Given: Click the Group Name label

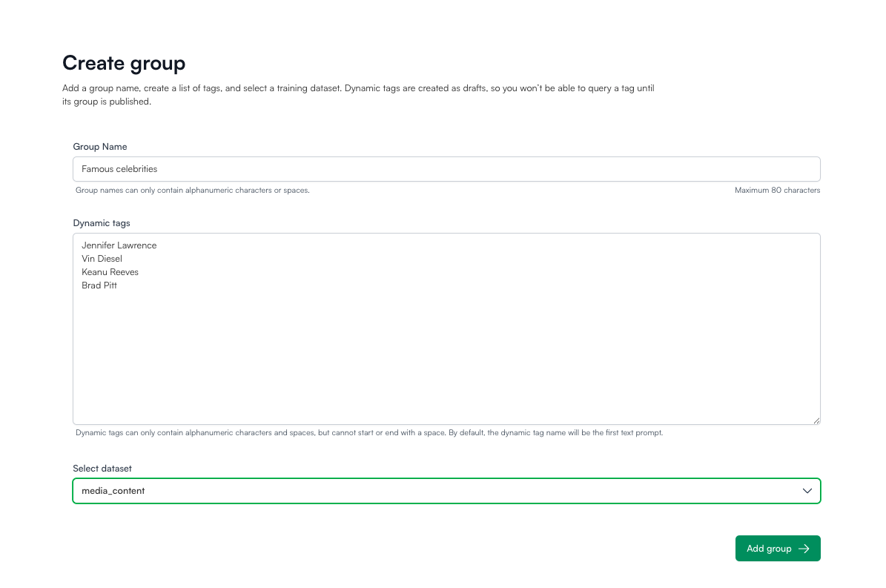Looking at the screenshot, I should pos(99,146).
